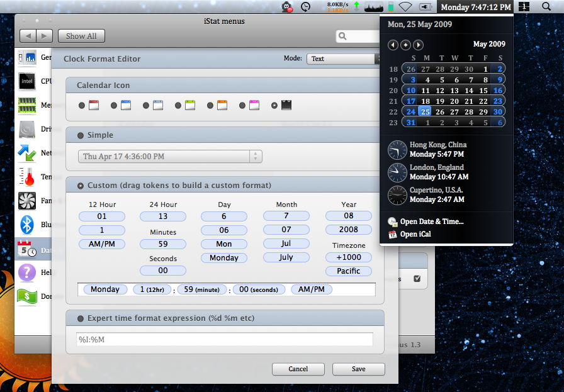Click Open Date & Time menu entry

[x=426, y=221]
